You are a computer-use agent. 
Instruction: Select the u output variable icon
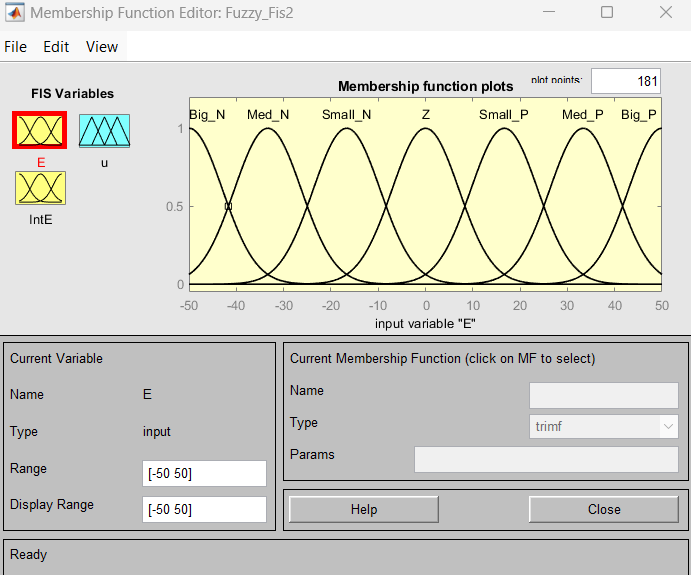pos(104,130)
